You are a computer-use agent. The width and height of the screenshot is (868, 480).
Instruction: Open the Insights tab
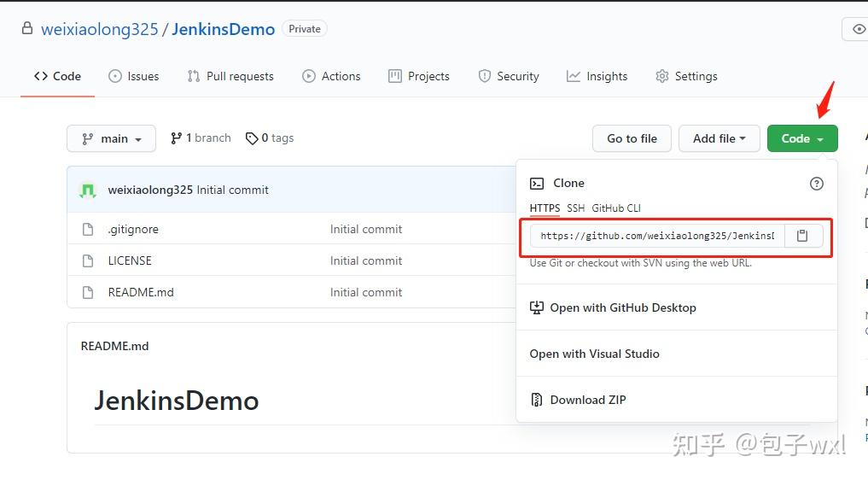(x=597, y=77)
